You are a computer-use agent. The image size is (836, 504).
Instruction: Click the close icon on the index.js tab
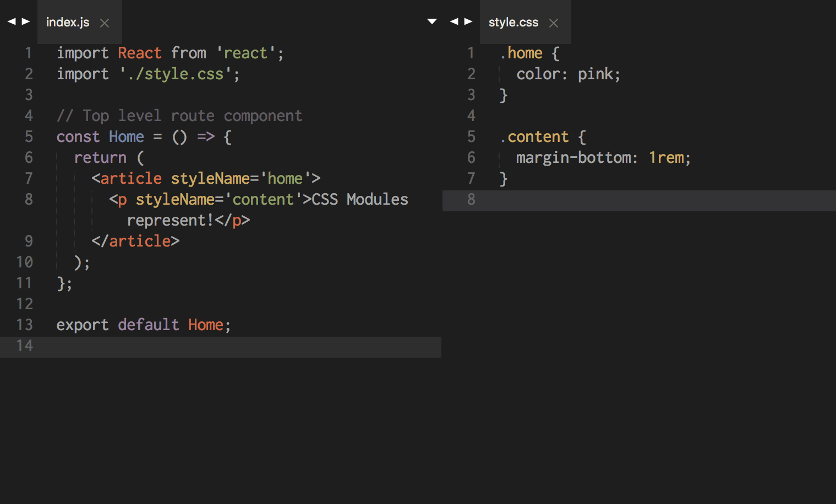click(104, 23)
